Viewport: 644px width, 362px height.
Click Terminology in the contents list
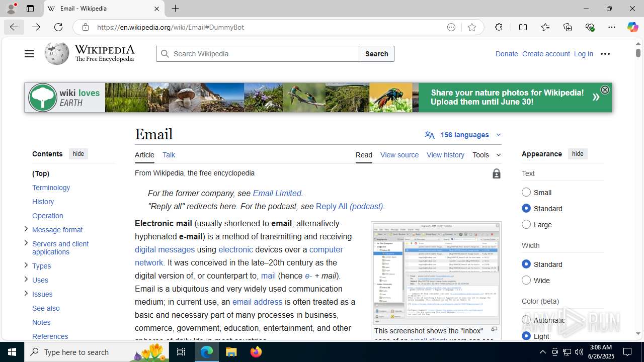pyautogui.click(x=51, y=188)
